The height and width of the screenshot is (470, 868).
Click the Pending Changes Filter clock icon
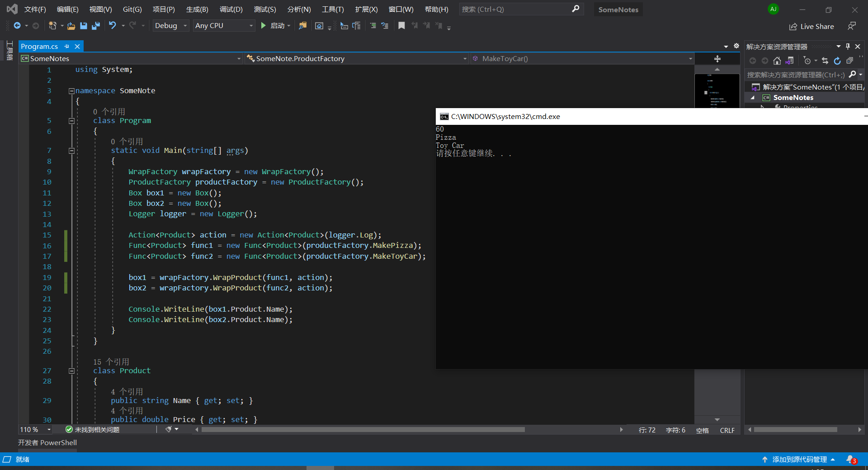click(x=807, y=61)
